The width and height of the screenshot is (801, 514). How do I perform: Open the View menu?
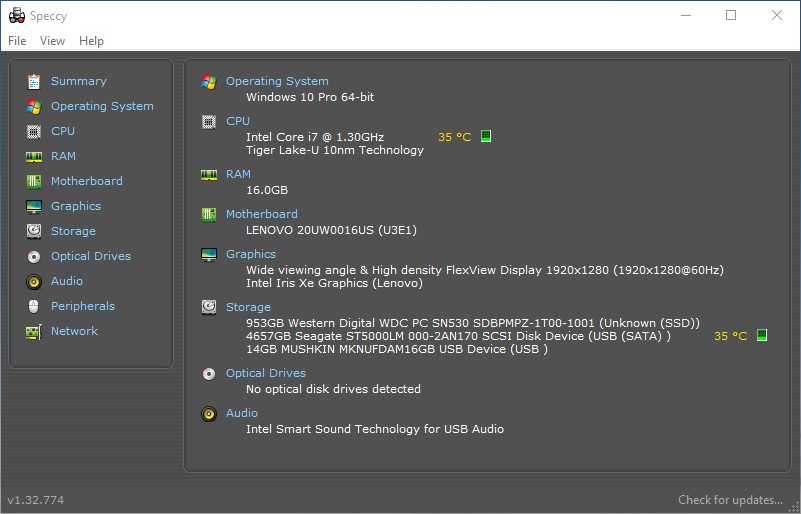[53, 41]
